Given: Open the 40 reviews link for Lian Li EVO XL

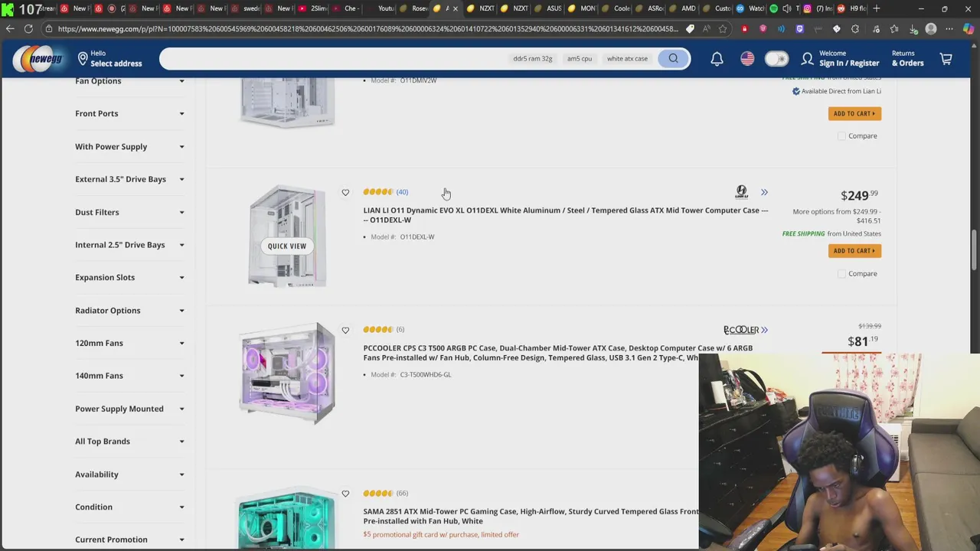Looking at the screenshot, I should pyautogui.click(x=402, y=192).
